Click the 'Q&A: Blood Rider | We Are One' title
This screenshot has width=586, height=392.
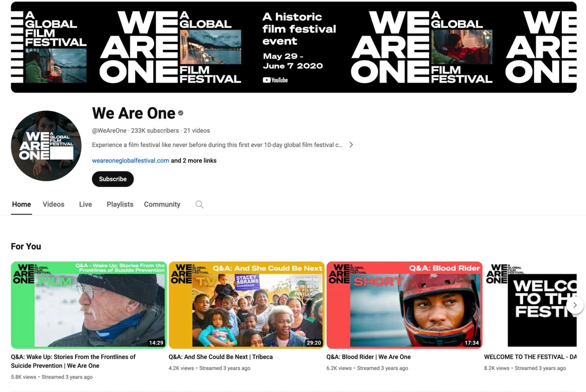[x=368, y=357]
